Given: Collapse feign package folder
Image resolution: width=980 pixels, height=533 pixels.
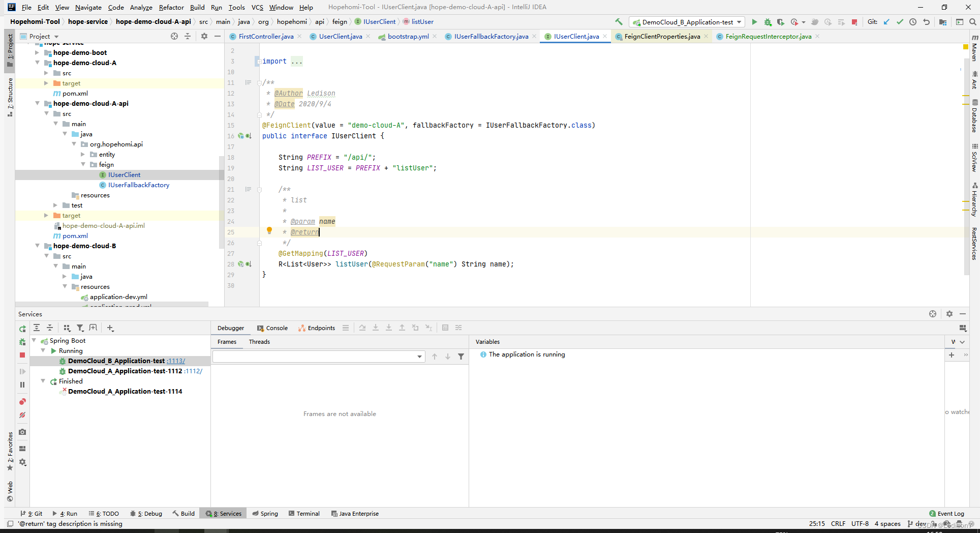Looking at the screenshot, I should [83, 164].
